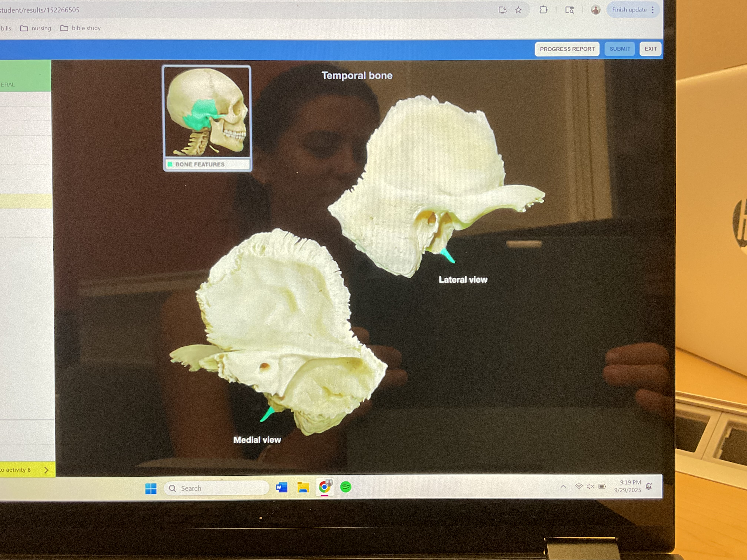The image size is (747, 560).
Task: Open the bible study bookmarks folder
Action: (x=81, y=28)
